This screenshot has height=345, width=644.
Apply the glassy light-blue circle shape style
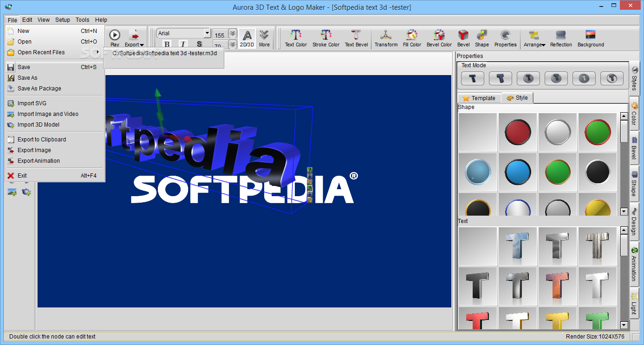478,172
